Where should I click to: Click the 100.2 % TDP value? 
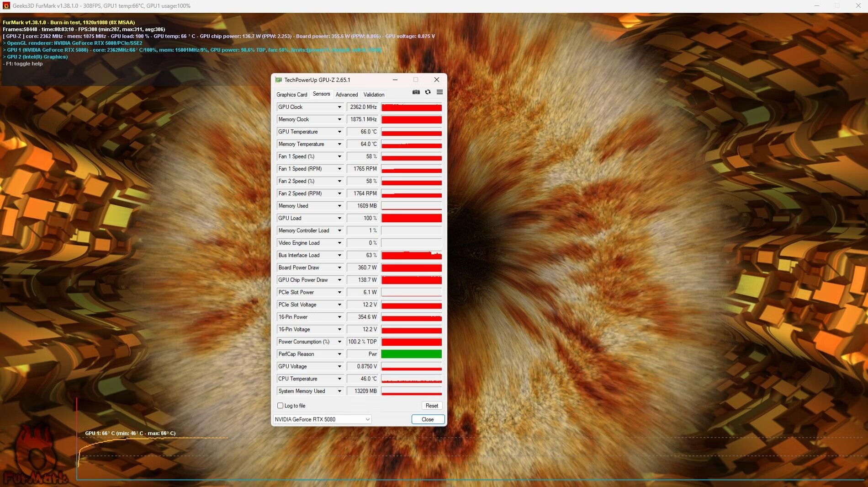pos(363,342)
